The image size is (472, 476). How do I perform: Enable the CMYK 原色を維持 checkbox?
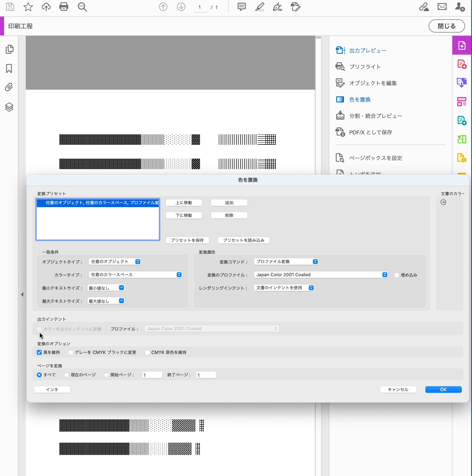147,352
